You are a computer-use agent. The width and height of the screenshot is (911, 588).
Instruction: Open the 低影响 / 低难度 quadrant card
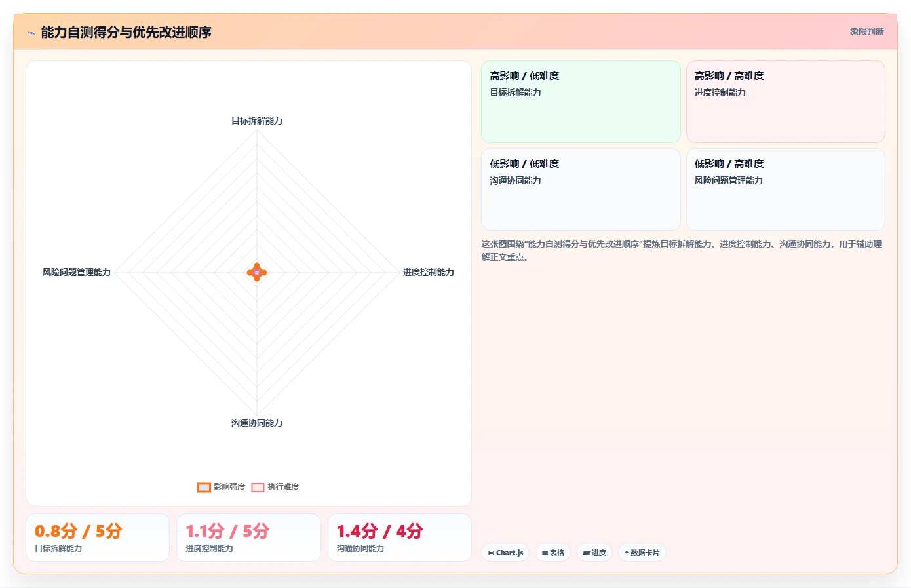pyautogui.click(x=581, y=189)
